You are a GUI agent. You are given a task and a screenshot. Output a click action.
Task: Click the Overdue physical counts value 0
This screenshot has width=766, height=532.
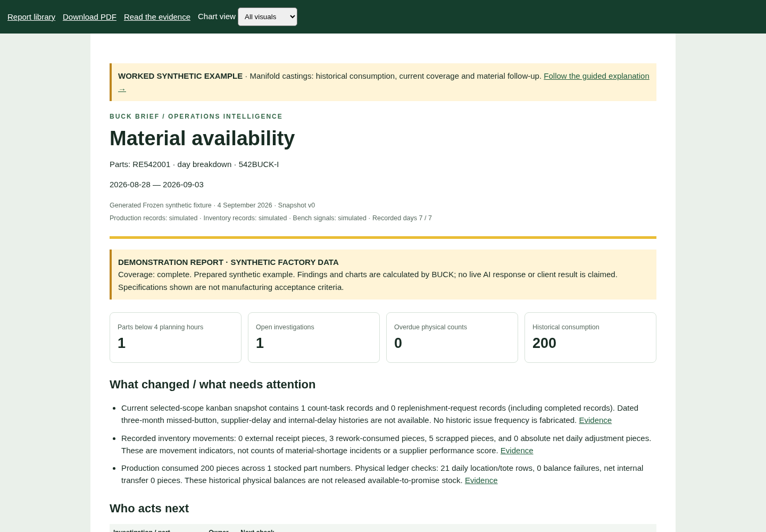pyautogui.click(x=398, y=343)
